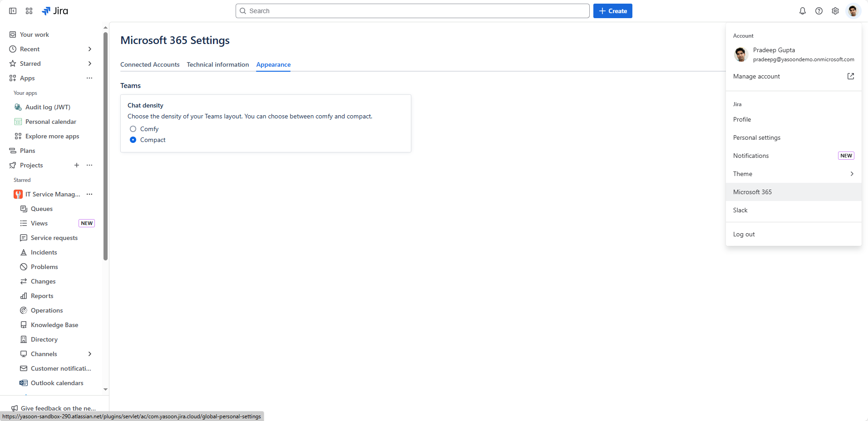
Task: Expand the Starred section
Action: [x=89, y=64]
